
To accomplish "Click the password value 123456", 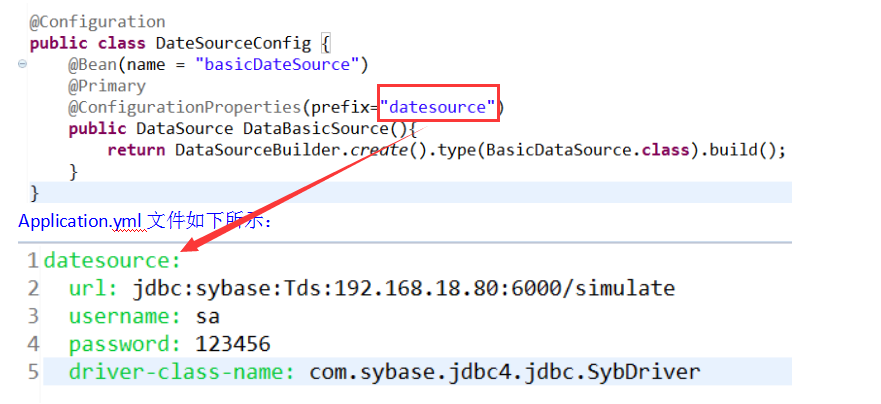I will pos(233,345).
